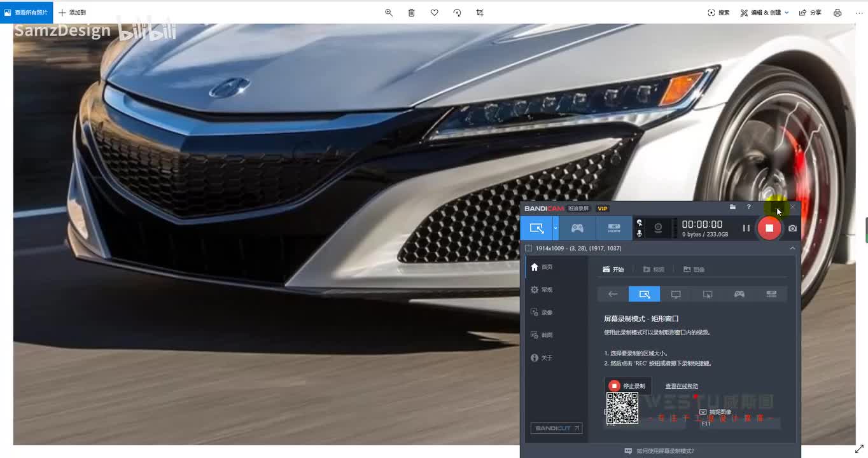The height and width of the screenshot is (458, 868).
Task: Open the 首页 home section in Bandicam
Action: click(542, 267)
